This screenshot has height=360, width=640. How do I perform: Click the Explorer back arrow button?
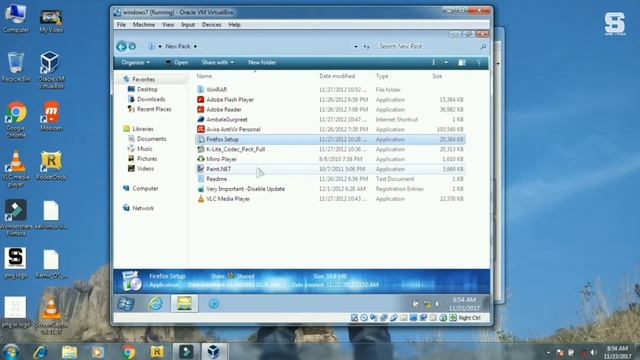pyautogui.click(x=121, y=46)
